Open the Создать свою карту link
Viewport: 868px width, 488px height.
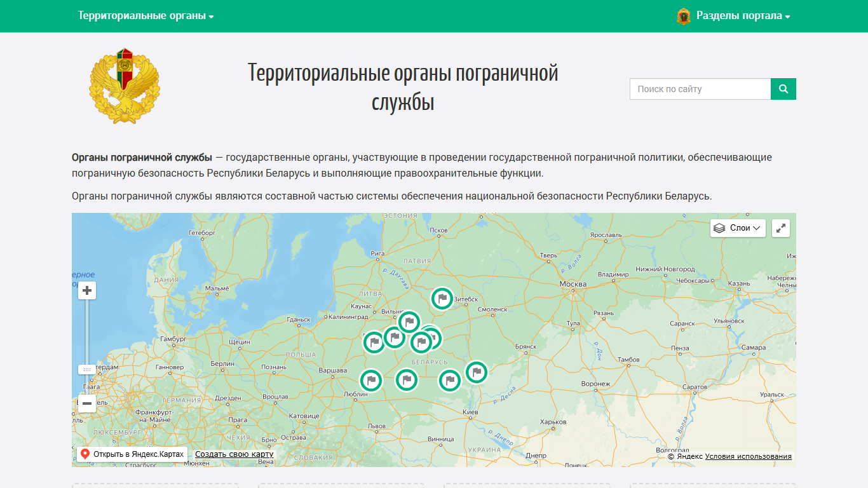point(234,454)
